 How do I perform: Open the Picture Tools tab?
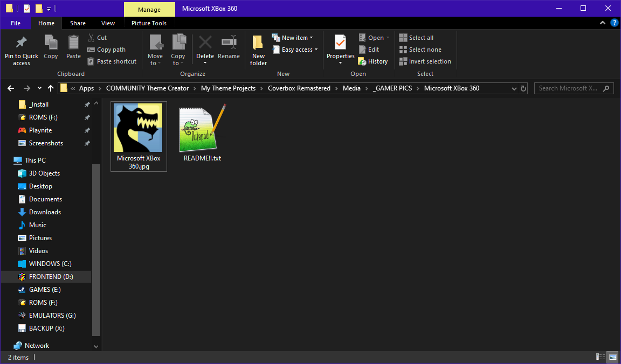click(149, 23)
